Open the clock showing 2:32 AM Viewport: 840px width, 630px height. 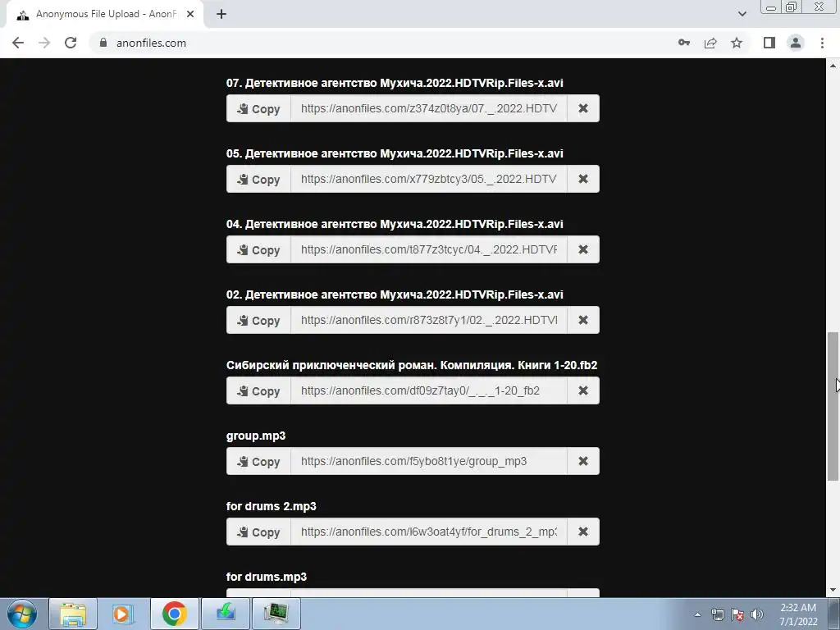click(x=798, y=614)
